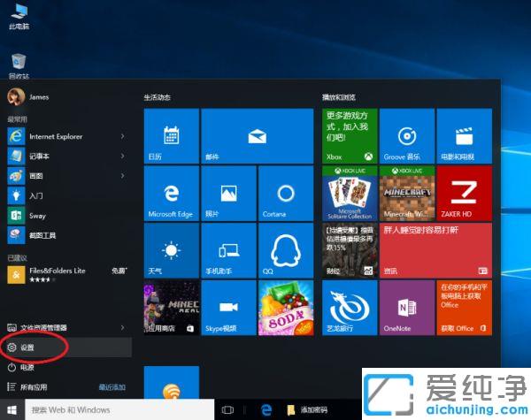Open the partially visible WiFi tile
The height and width of the screenshot is (420, 531).
(172, 382)
